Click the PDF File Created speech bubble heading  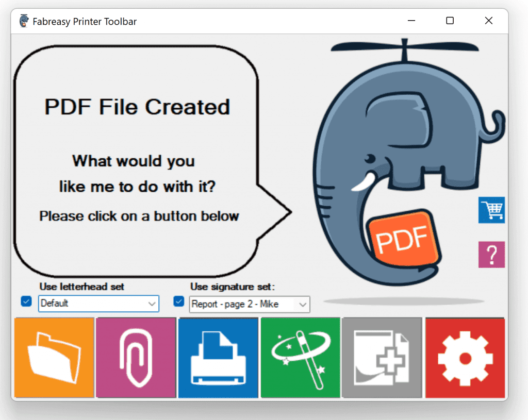tap(137, 107)
